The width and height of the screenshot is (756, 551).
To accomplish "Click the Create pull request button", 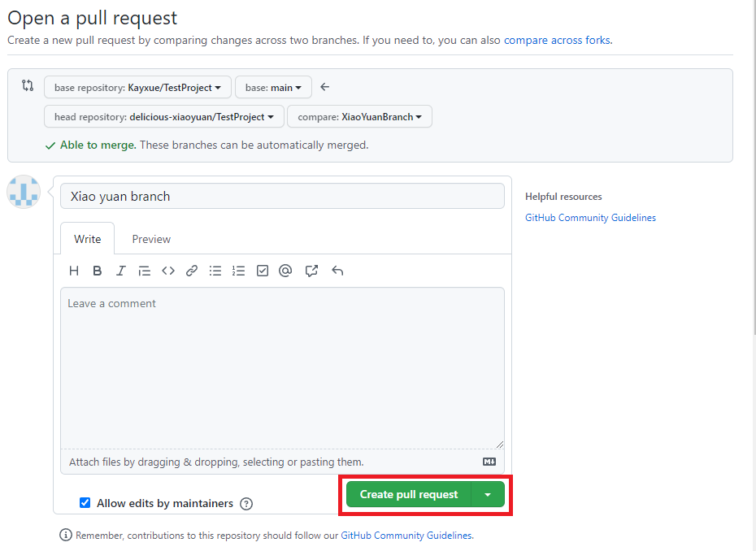I will pos(409,494).
